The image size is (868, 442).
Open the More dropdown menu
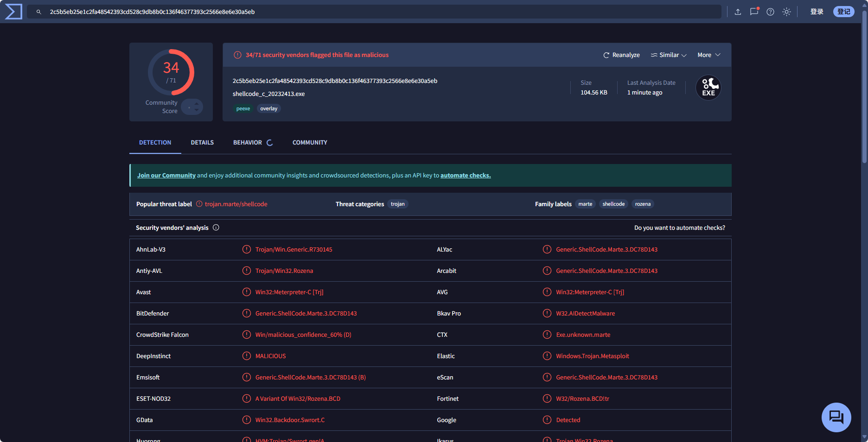[709, 55]
